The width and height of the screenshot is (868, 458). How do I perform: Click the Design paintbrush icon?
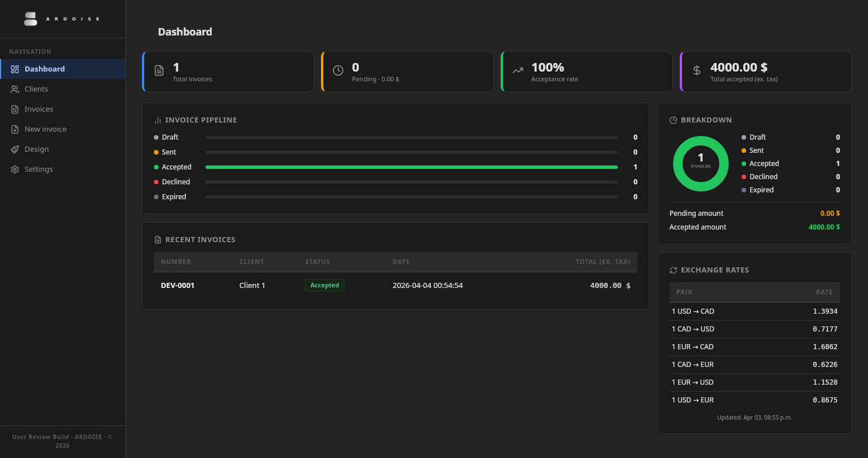[x=15, y=149]
